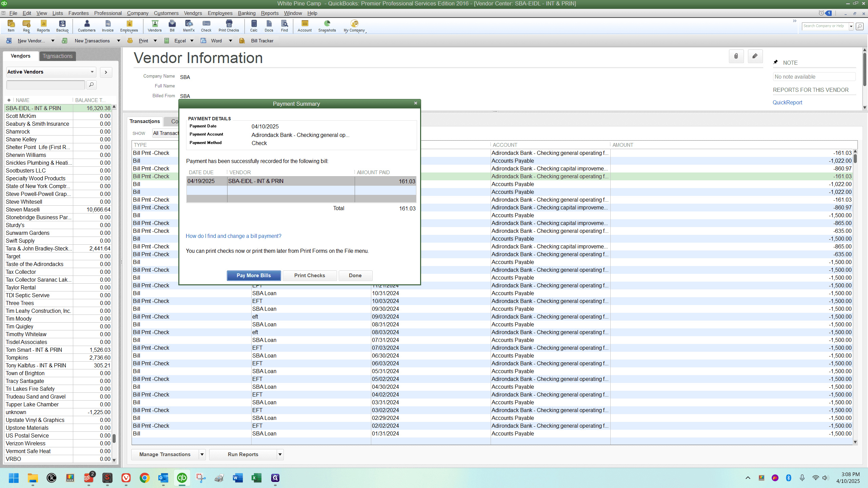Click the attach file paperclip icon
Viewport: 868px width, 488px height.
736,56
